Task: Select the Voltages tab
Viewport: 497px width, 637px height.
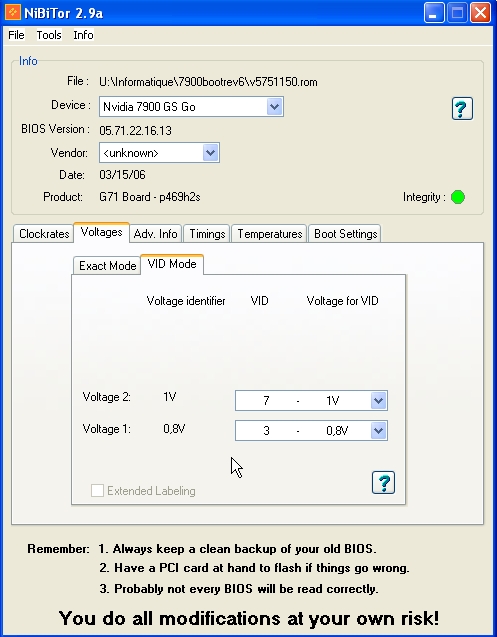Action: [x=101, y=232]
